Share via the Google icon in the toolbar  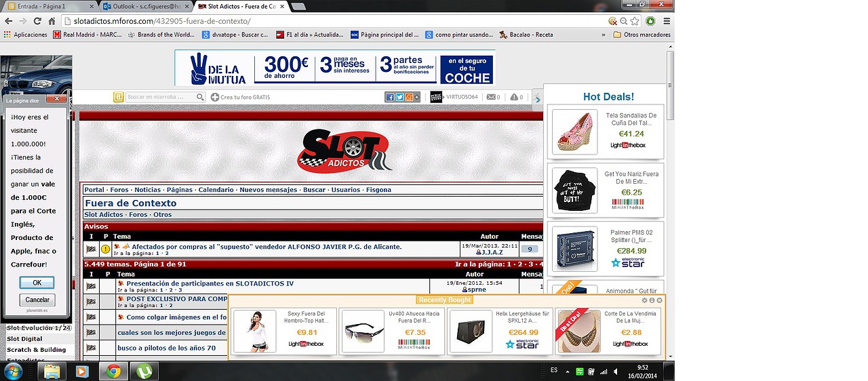click(408, 97)
